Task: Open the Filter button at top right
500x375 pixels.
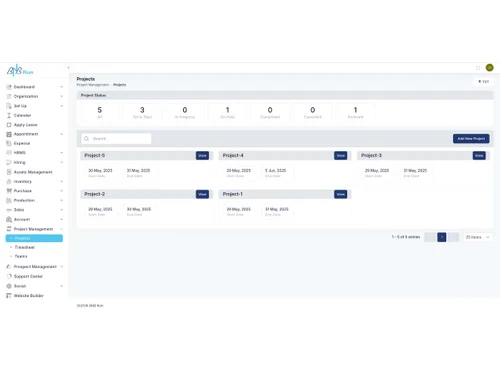Action: point(483,81)
